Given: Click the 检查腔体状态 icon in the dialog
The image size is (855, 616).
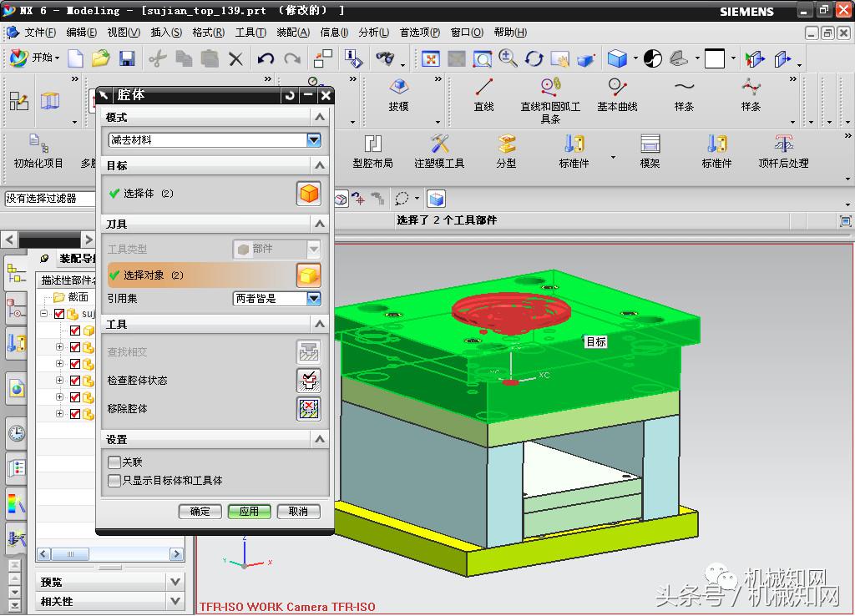Looking at the screenshot, I should [309, 380].
